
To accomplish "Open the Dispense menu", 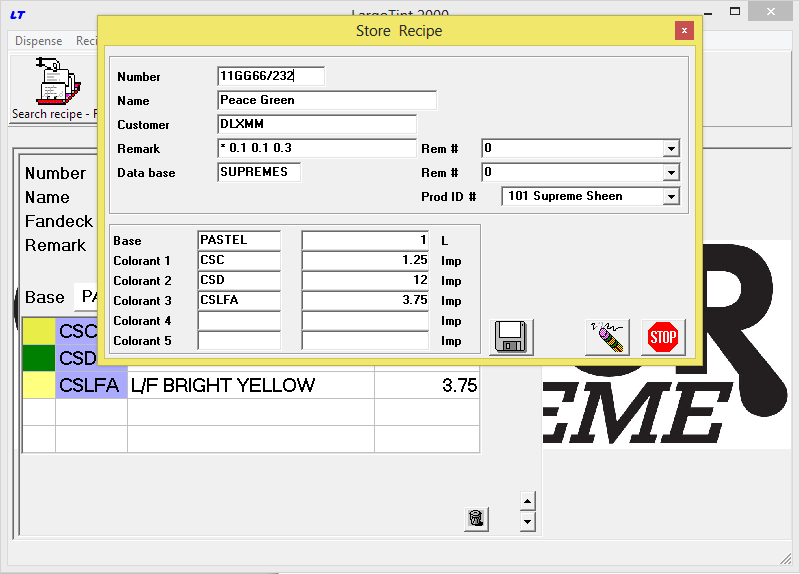I will click(x=38, y=41).
